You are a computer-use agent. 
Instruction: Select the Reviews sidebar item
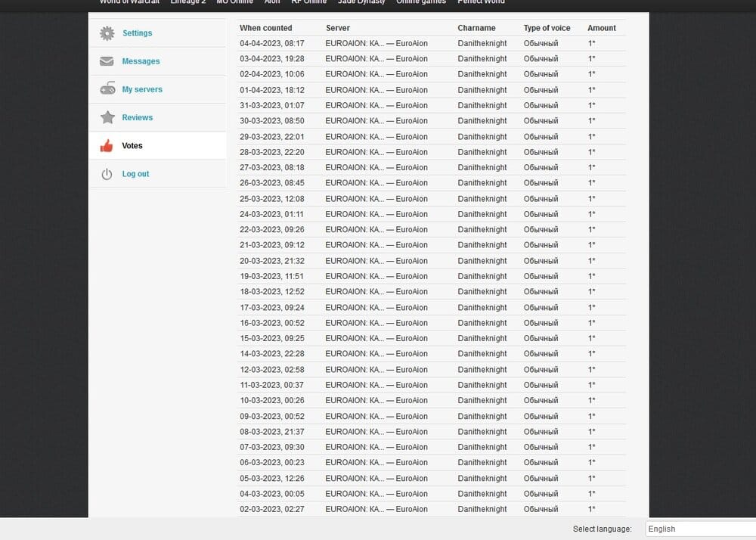[137, 117]
